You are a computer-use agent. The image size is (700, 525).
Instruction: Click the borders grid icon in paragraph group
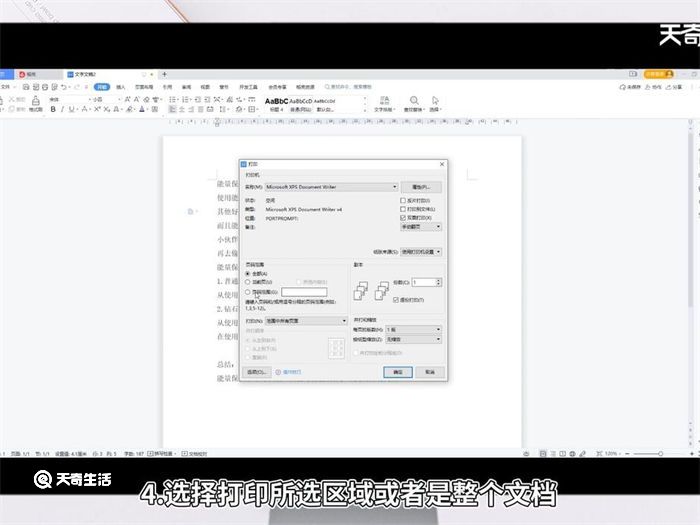tap(252, 109)
